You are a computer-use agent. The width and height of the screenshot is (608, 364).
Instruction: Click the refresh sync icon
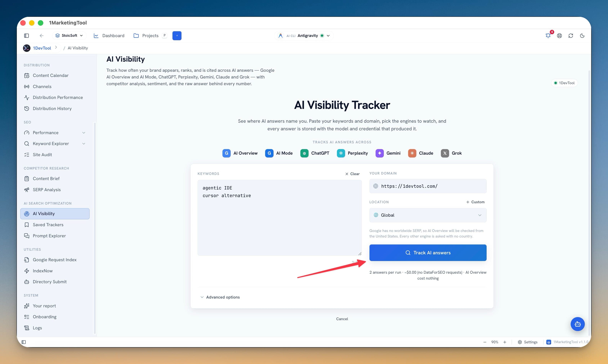570,36
